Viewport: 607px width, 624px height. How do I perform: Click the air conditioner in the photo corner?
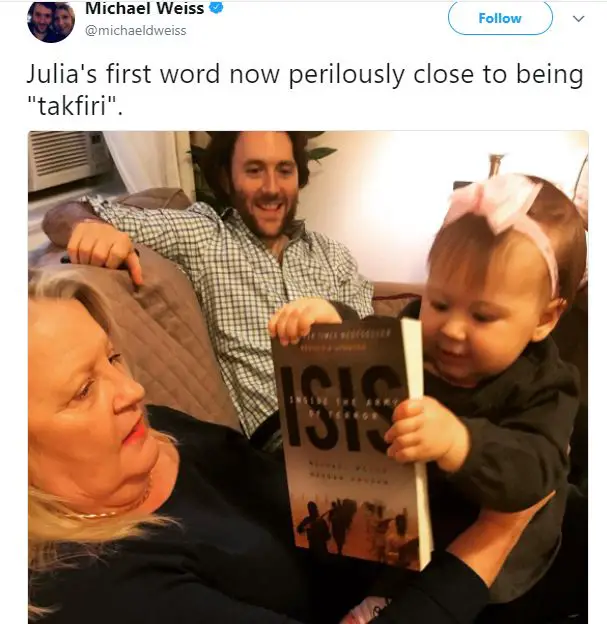66,159
